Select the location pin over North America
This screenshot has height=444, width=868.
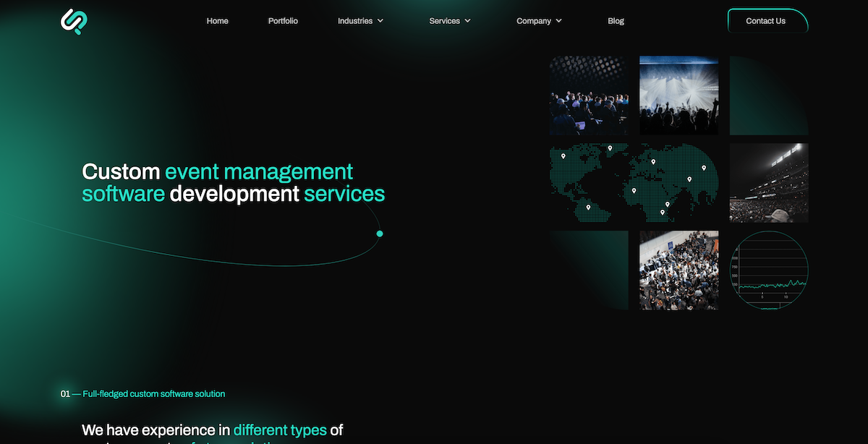(x=563, y=156)
